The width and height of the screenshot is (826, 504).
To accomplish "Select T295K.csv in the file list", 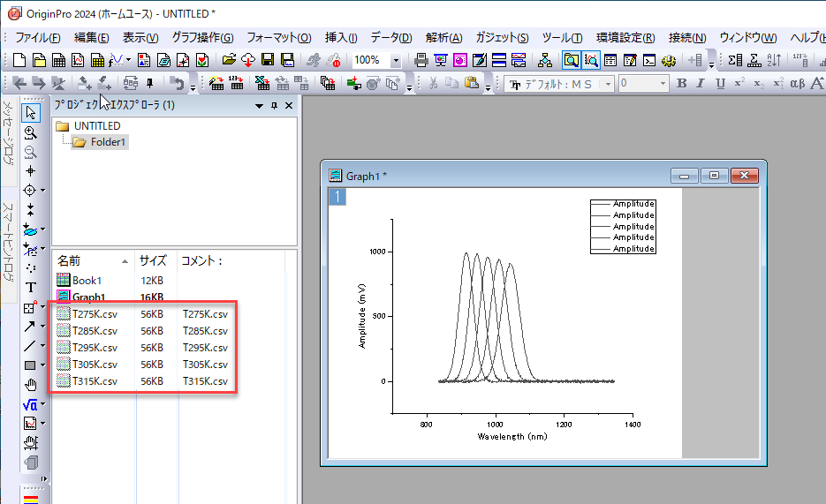I will 95,348.
